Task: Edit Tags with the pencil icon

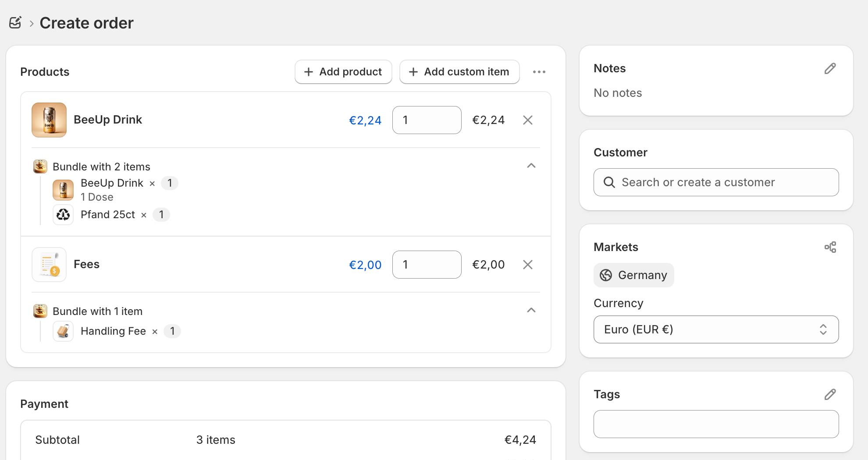Action: tap(830, 395)
